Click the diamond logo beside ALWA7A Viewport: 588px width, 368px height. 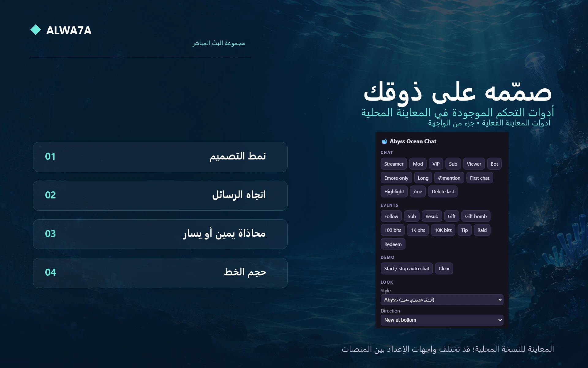tap(36, 30)
